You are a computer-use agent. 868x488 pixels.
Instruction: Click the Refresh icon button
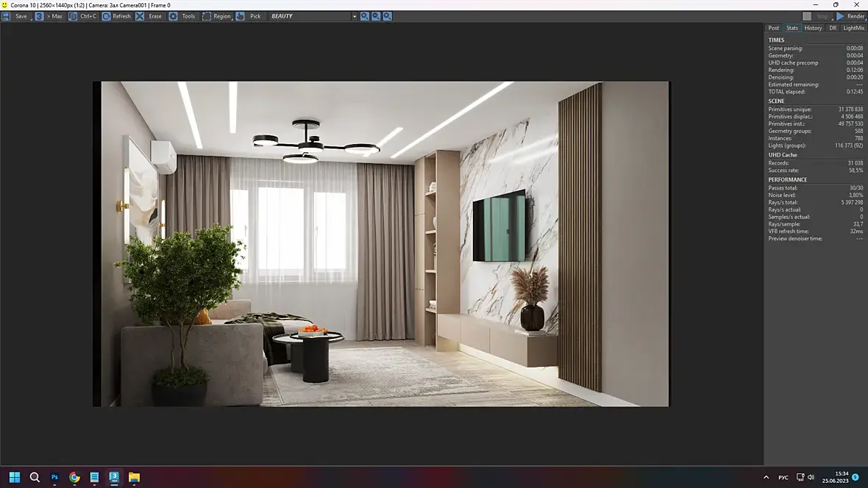[x=106, y=16]
